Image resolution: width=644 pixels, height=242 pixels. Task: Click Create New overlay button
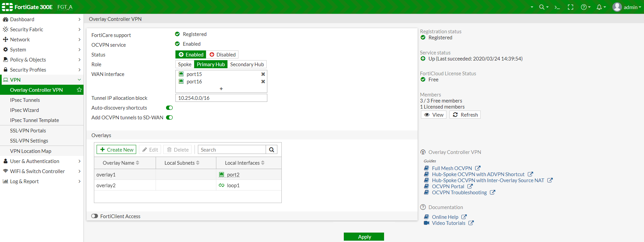point(116,150)
